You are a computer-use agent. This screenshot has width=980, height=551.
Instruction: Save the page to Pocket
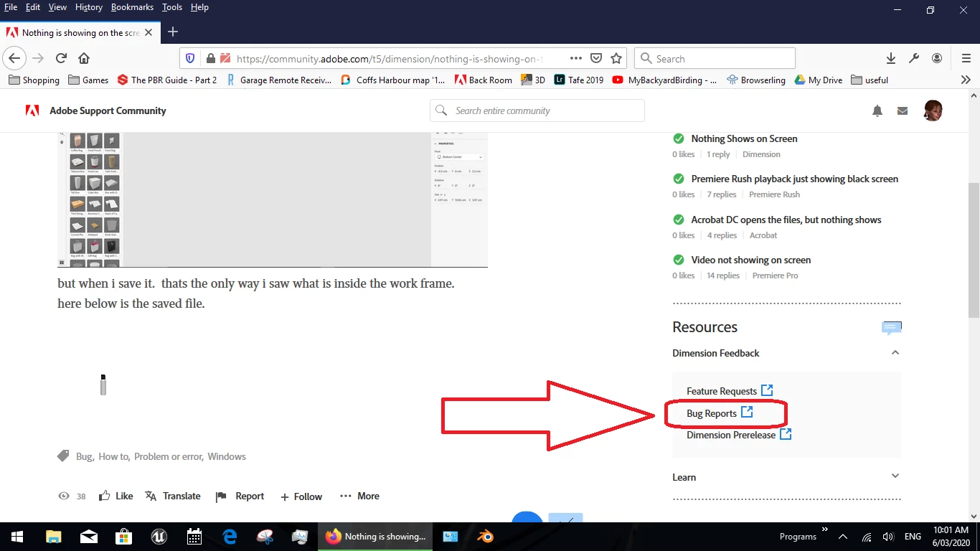point(596,59)
